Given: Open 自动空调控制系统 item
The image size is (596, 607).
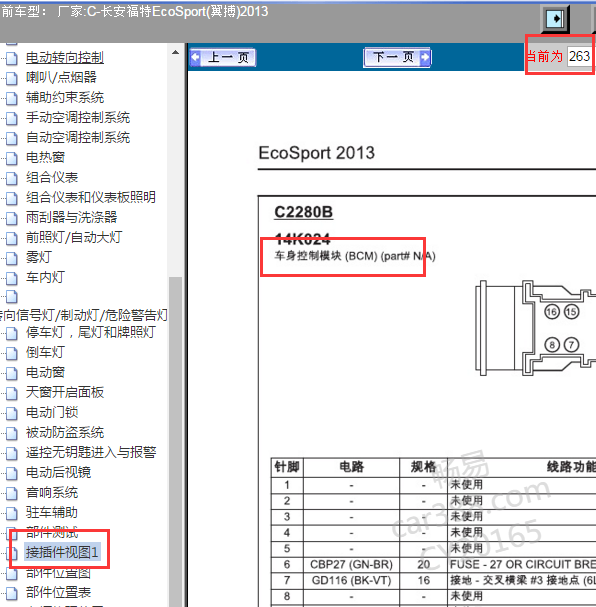Looking at the screenshot, I should click(x=78, y=137).
